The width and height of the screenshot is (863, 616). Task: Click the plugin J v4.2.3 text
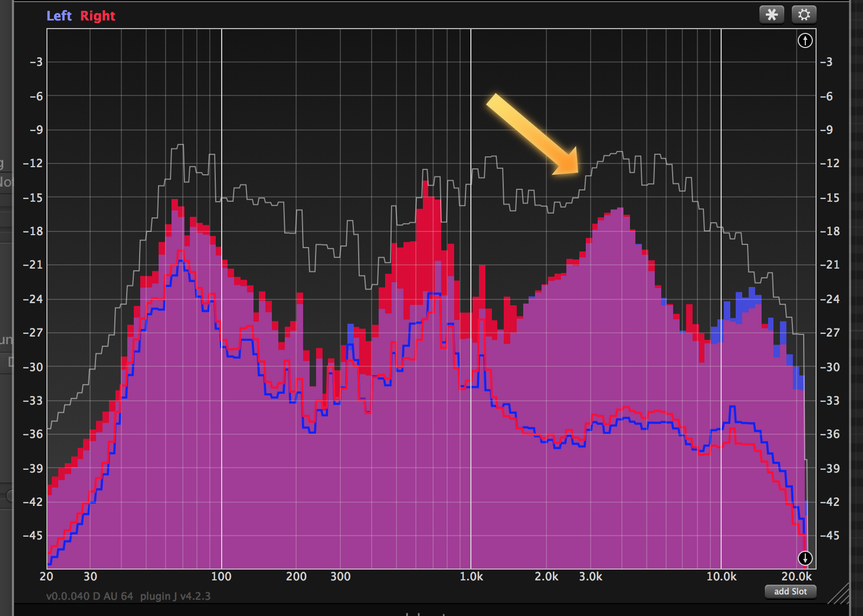click(175, 597)
